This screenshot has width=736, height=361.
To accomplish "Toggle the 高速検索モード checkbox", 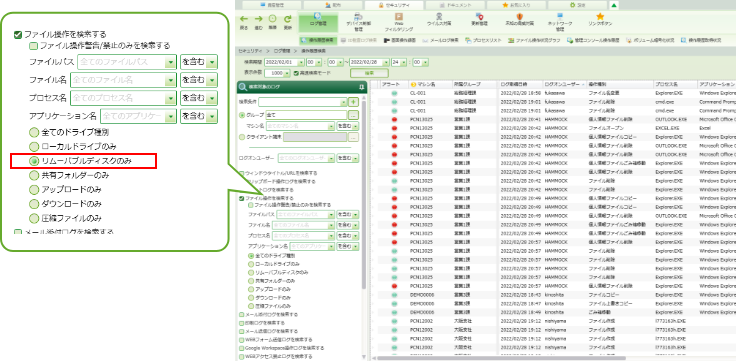I will click(x=296, y=73).
